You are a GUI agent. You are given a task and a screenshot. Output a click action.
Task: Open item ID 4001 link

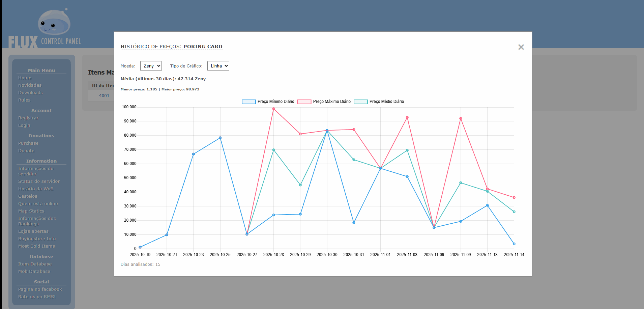point(104,96)
